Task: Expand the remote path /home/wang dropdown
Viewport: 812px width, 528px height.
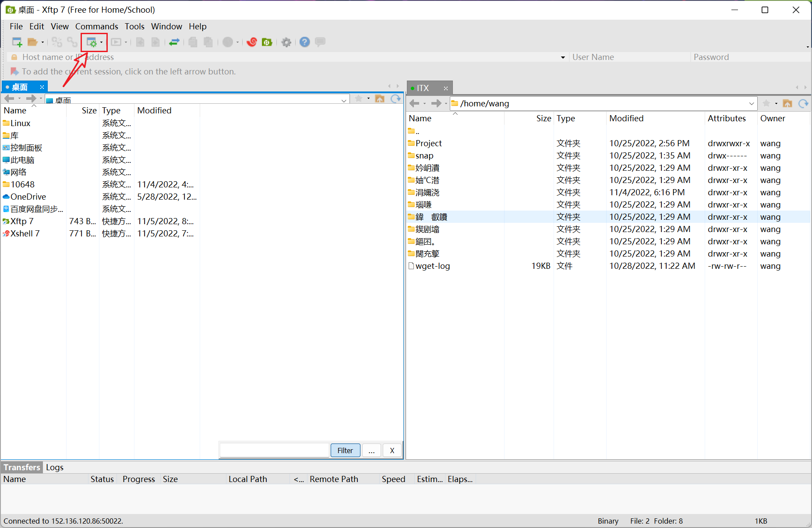Action: pos(752,104)
